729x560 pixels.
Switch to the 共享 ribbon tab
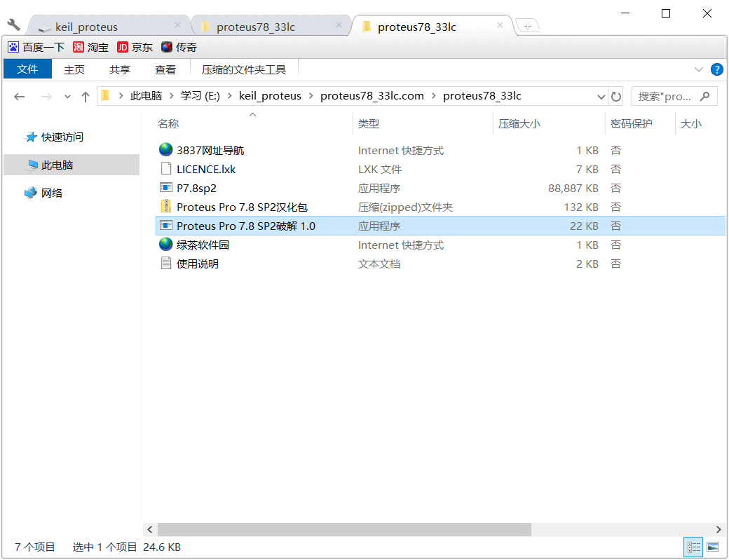coord(119,69)
